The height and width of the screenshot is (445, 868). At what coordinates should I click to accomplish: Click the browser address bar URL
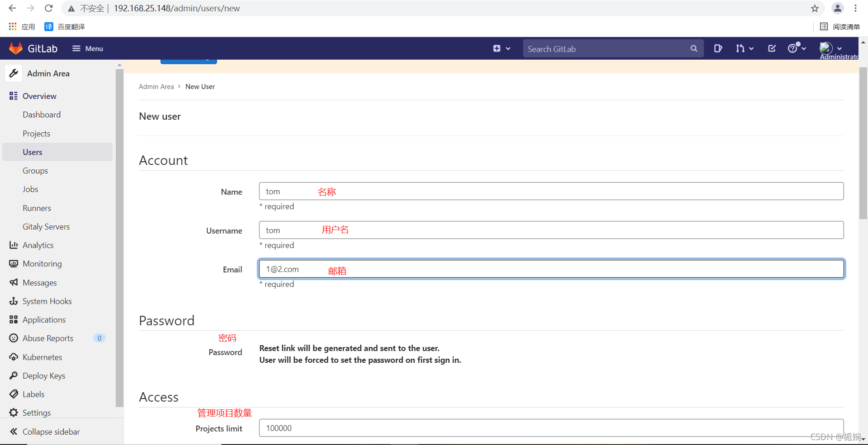(176, 8)
